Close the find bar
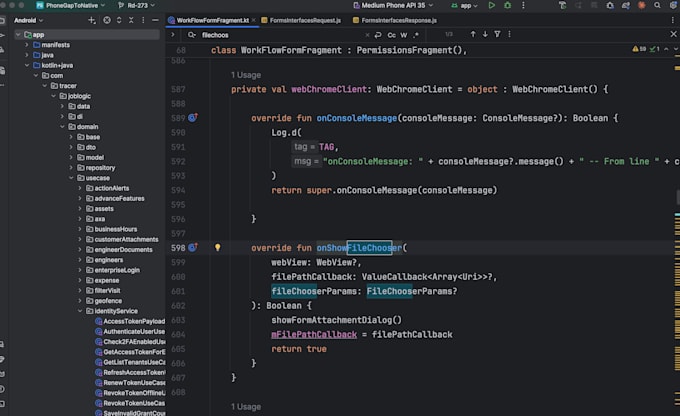 (x=673, y=34)
